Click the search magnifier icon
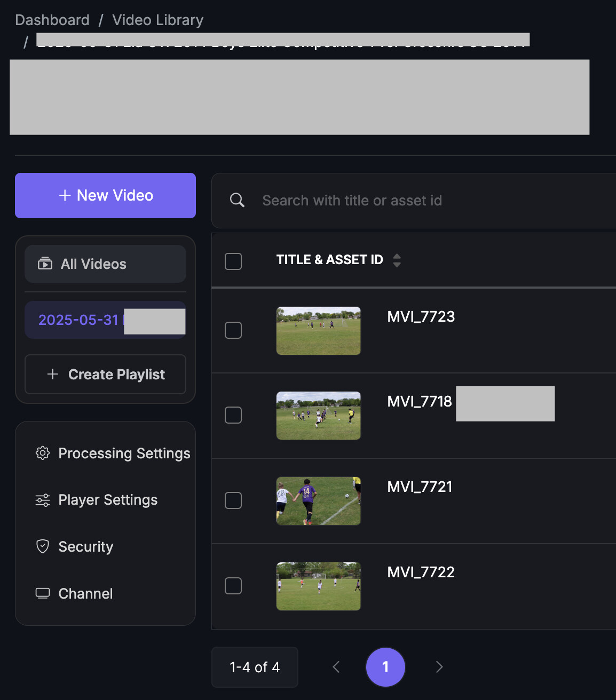This screenshot has height=700, width=616. [237, 201]
